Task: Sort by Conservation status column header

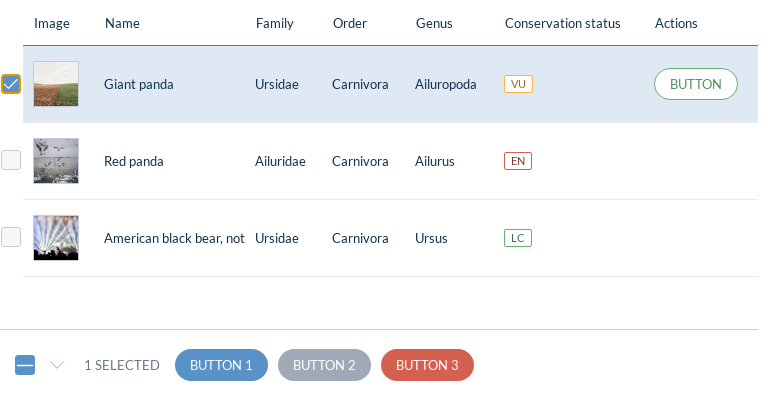Action: pyautogui.click(x=563, y=23)
